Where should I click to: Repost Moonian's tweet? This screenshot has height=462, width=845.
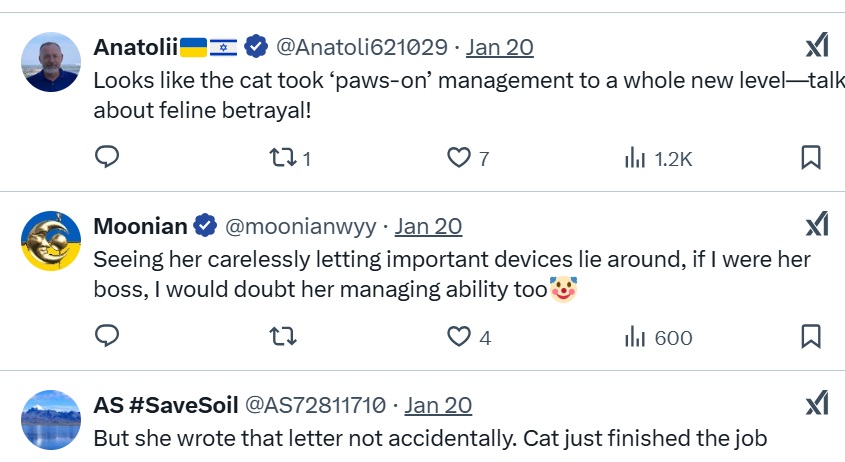click(283, 337)
